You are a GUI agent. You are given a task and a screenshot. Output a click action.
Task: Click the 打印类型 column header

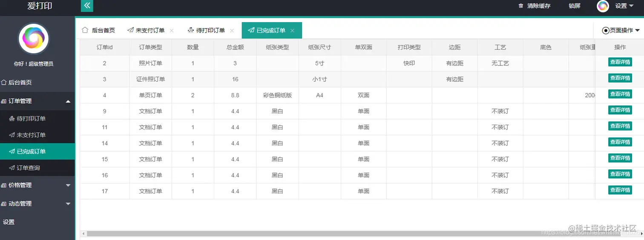(409, 47)
